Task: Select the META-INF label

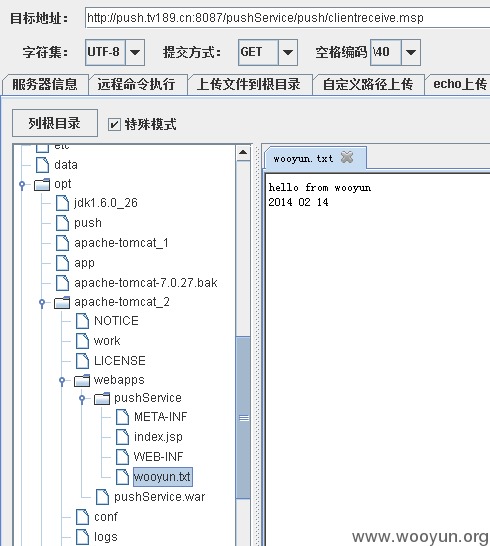Action: [161, 417]
